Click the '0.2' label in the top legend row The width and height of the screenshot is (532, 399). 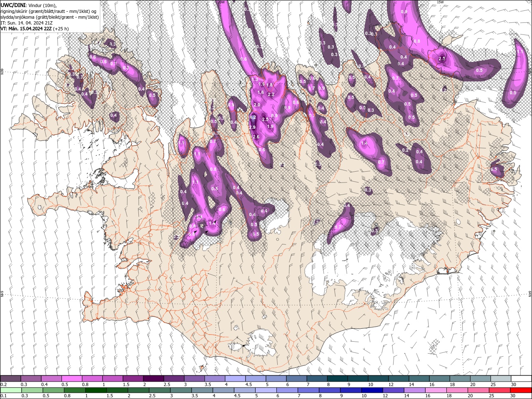(x=4, y=384)
